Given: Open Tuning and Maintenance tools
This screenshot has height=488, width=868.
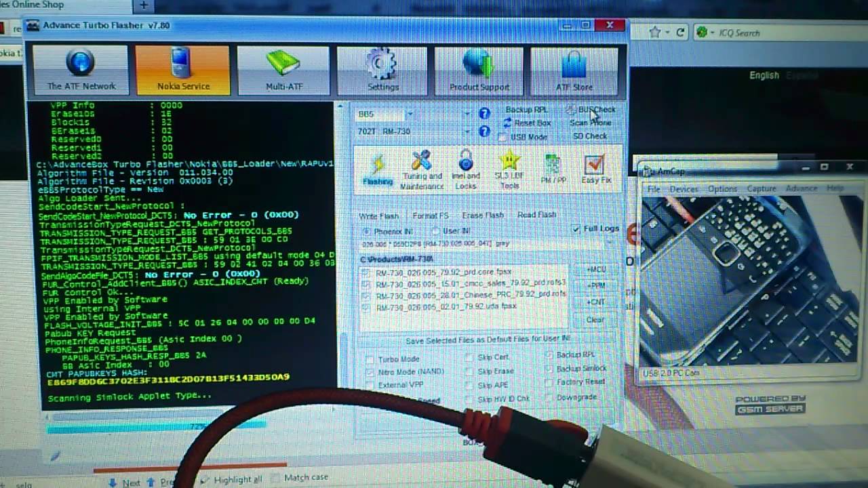Looking at the screenshot, I should pyautogui.click(x=422, y=170).
